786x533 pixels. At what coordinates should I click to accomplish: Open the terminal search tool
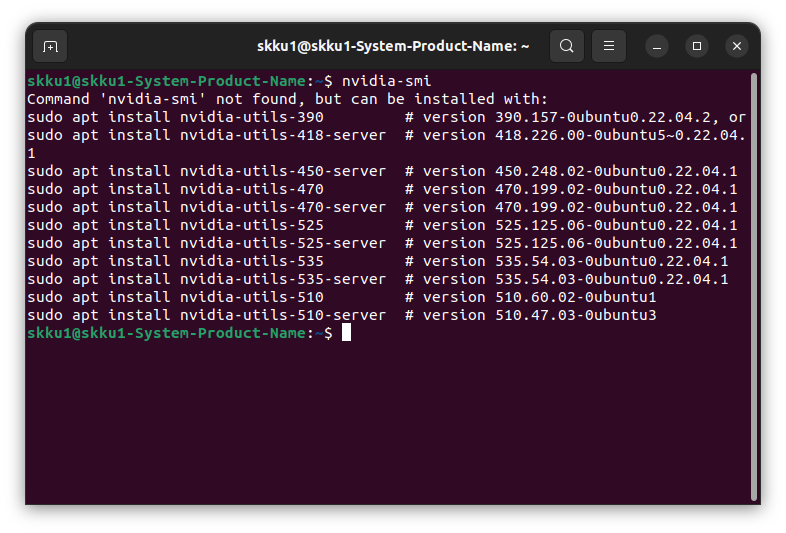tap(566, 46)
